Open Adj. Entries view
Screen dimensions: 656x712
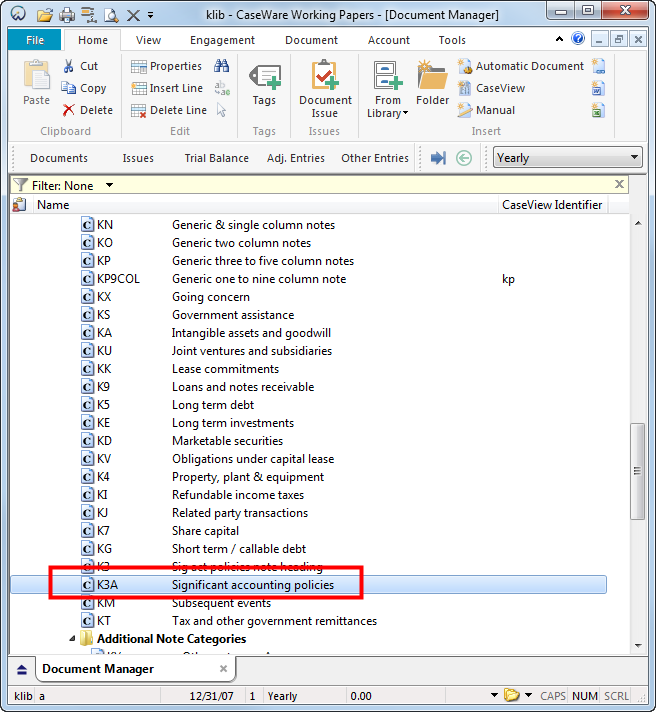coord(296,158)
